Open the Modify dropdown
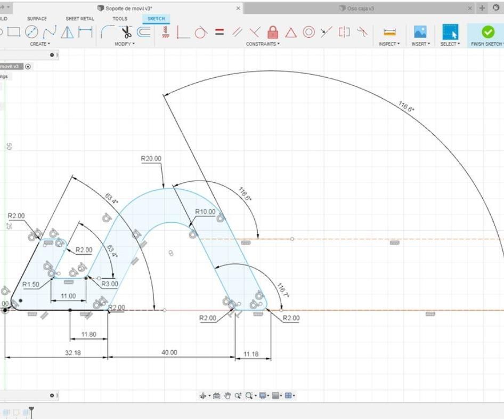504x420 pixels. tap(124, 44)
